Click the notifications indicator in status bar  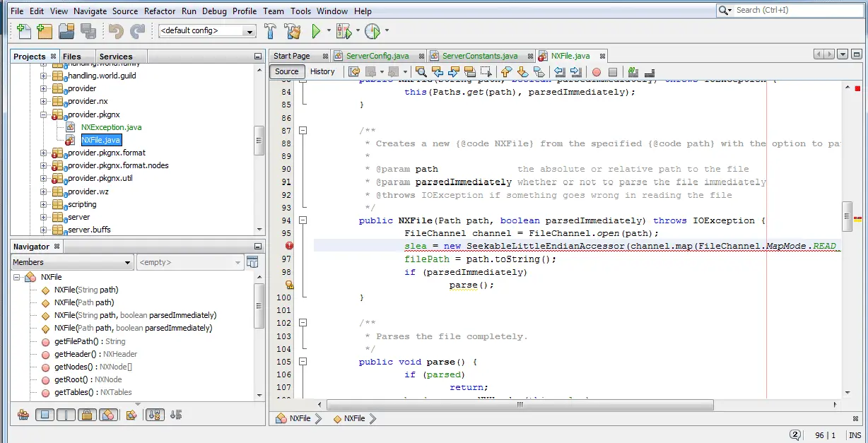[795, 435]
